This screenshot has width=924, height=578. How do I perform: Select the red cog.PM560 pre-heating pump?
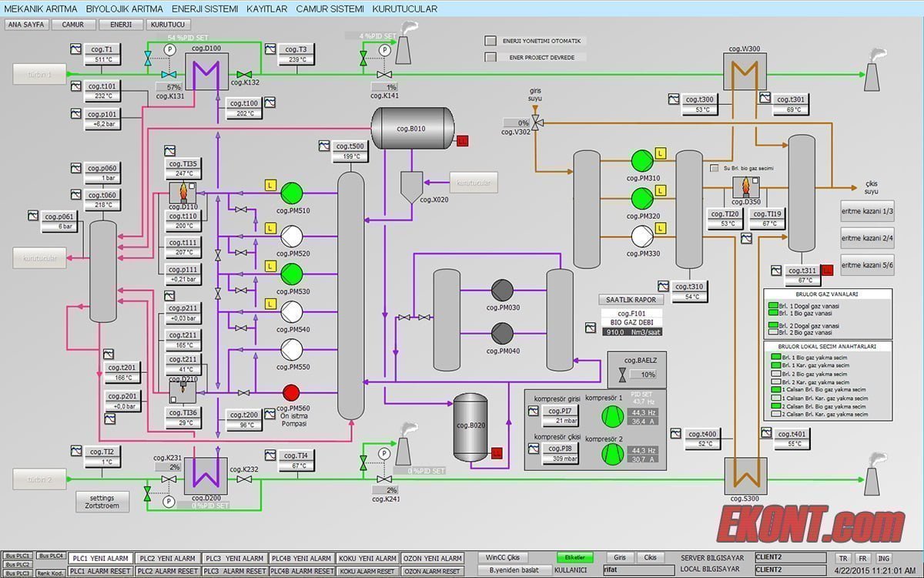[x=291, y=392]
